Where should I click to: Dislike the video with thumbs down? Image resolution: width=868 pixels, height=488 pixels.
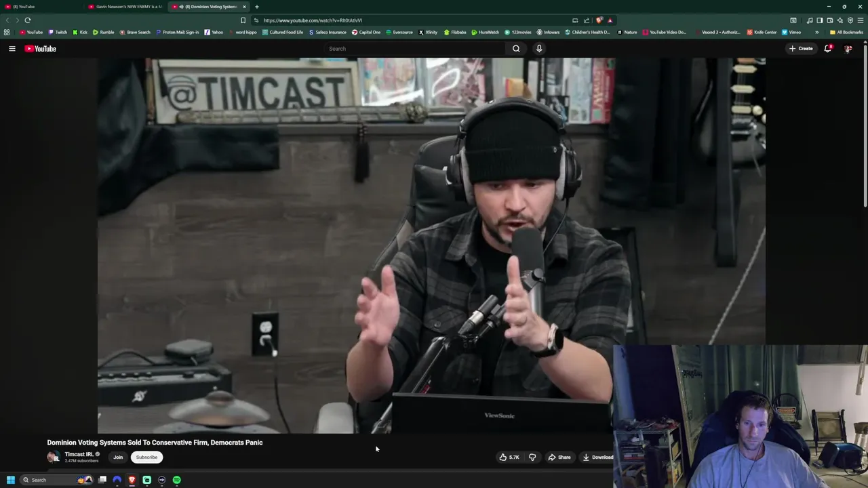532,457
